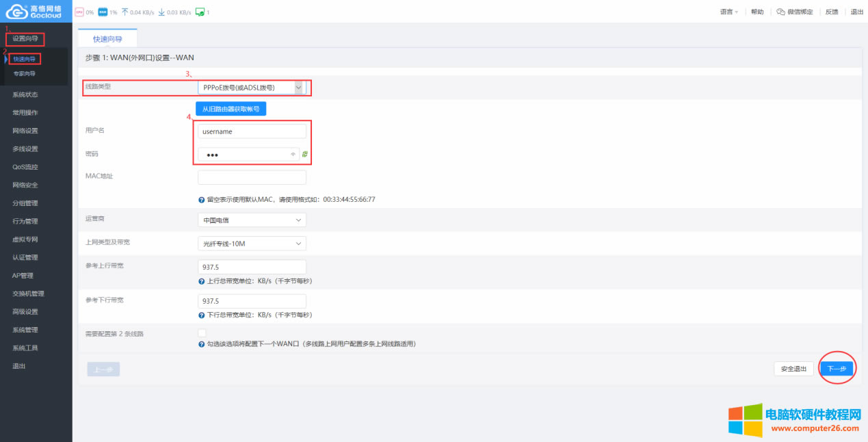Click the download speed arrow icon

(163, 12)
